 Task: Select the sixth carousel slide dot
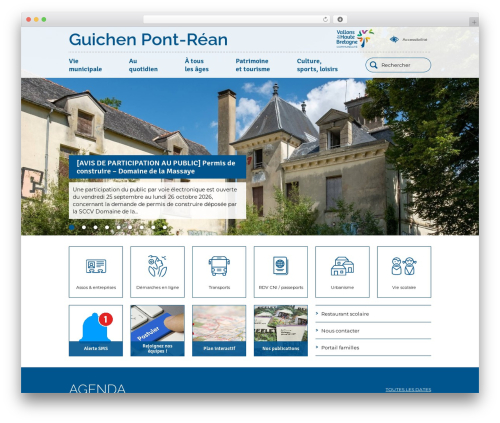(x=130, y=227)
